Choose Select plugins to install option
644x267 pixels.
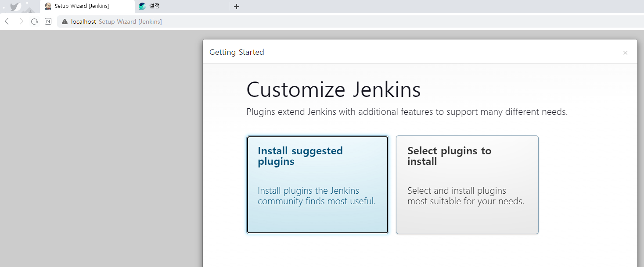pos(467,185)
